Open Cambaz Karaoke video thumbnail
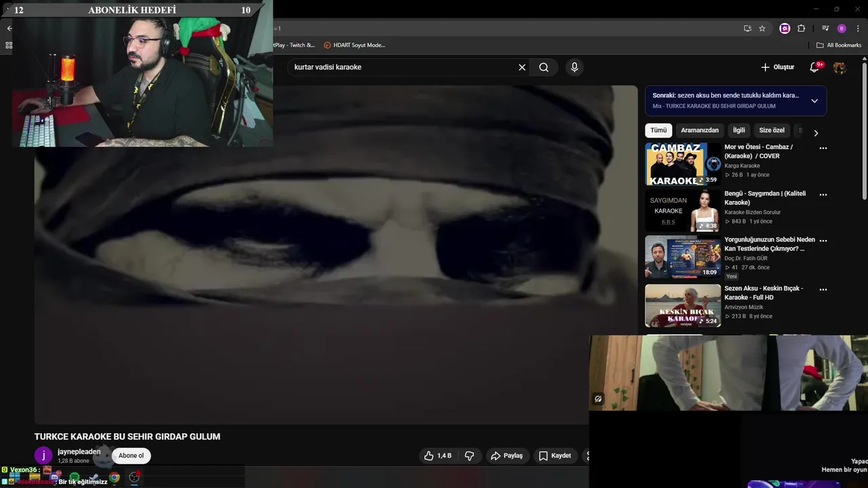This screenshot has width=868, height=488. point(683,164)
